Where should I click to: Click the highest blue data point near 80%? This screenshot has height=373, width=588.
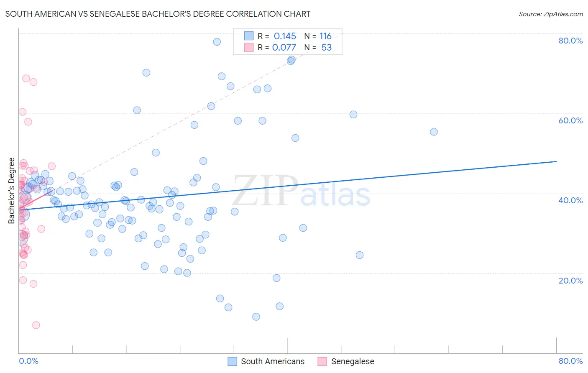[217, 42]
